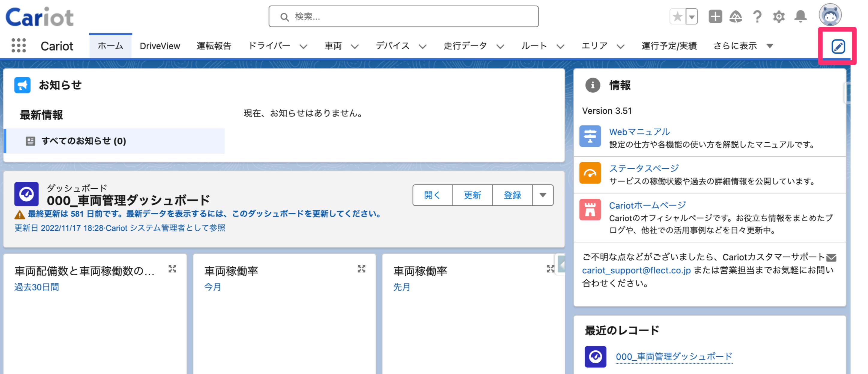Screen dimensions: 868x374
Task: Click the ステータスページ gauge icon
Action: 590,173
